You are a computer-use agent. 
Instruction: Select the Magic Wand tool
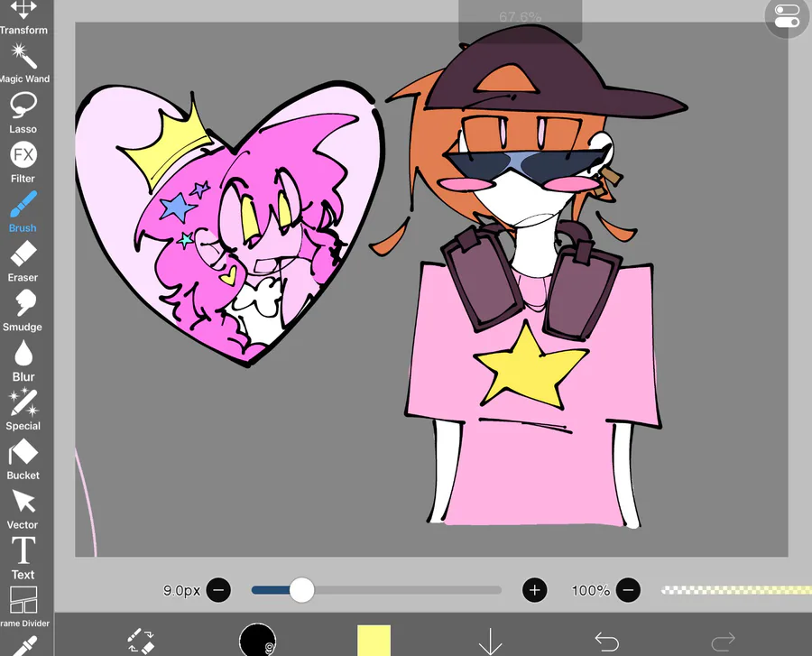tap(23, 63)
